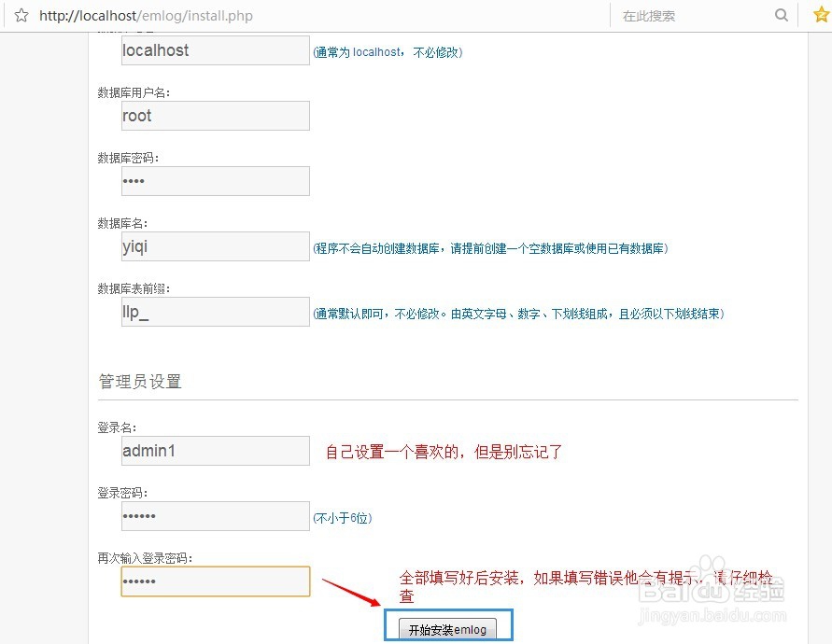This screenshot has height=644, width=832.
Task: Click the 管理员设置 section heading
Action: tap(140, 382)
